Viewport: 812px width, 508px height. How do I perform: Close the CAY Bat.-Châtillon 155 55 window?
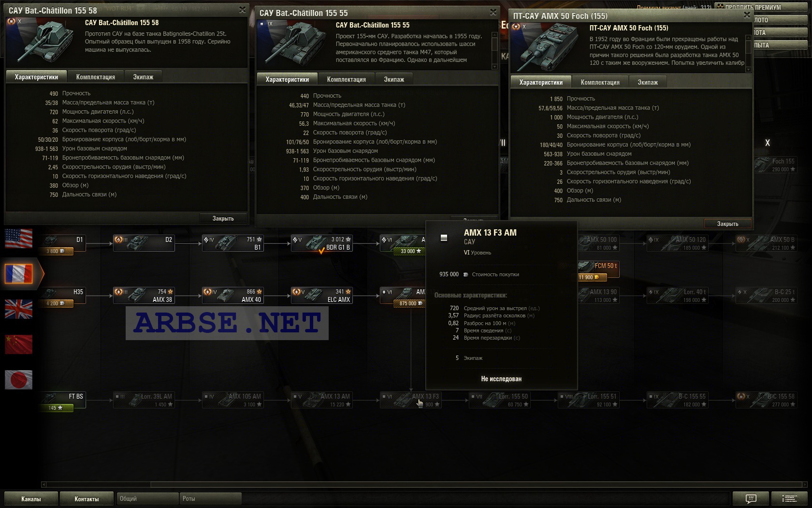pyautogui.click(x=493, y=12)
